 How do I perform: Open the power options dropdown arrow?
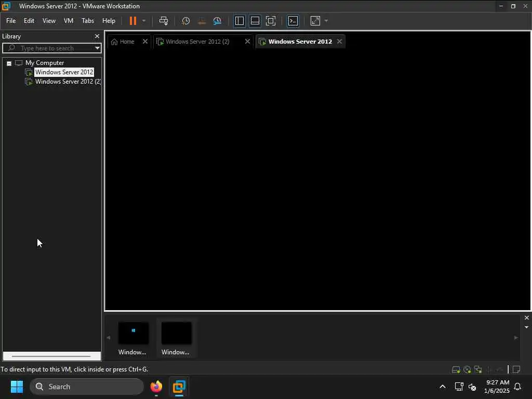(144, 21)
